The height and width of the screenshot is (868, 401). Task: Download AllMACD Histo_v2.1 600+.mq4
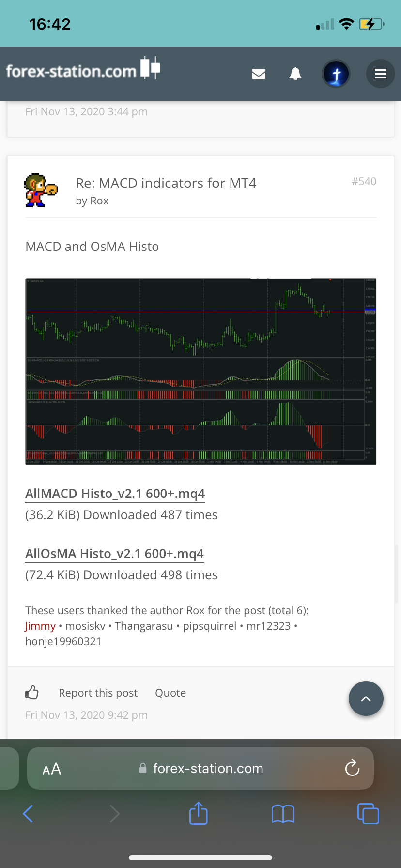pyautogui.click(x=115, y=494)
